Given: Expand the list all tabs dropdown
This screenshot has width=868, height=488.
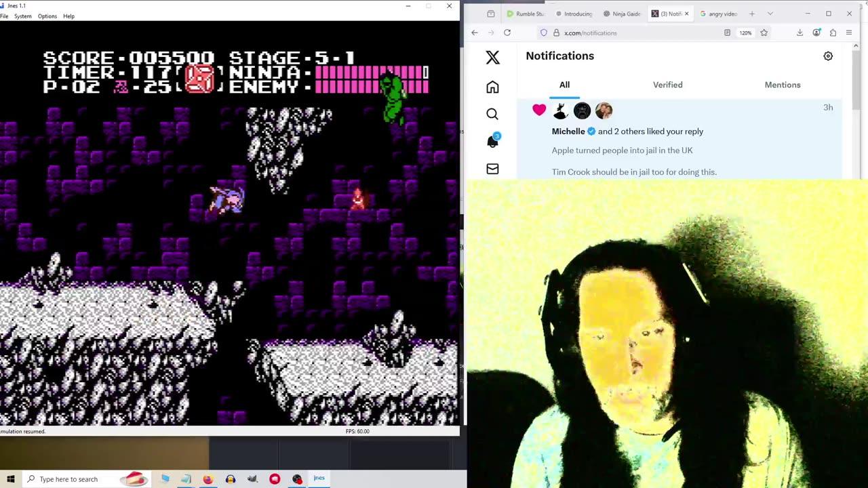Looking at the screenshot, I should click(770, 14).
